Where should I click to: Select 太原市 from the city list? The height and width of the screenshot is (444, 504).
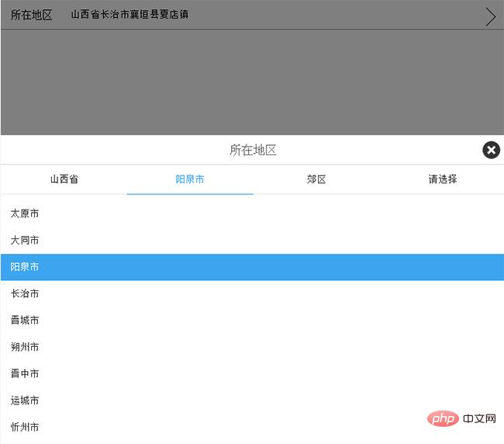252,213
